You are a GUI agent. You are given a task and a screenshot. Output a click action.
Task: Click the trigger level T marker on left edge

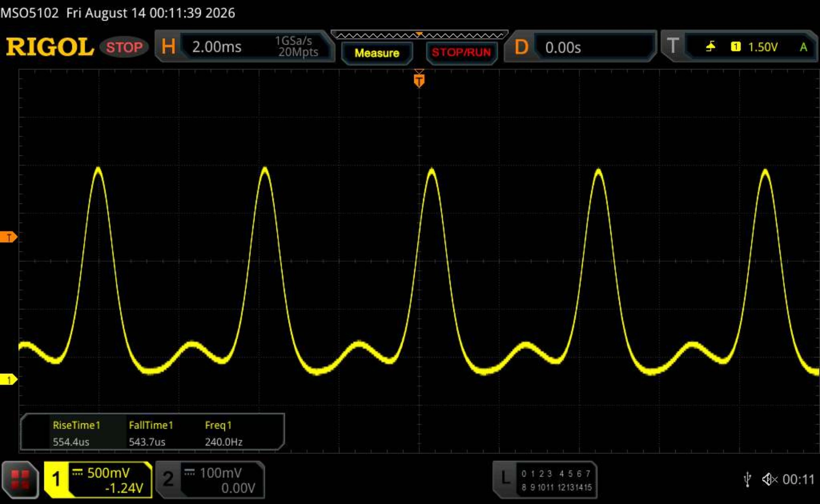click(x=8, y=237)
